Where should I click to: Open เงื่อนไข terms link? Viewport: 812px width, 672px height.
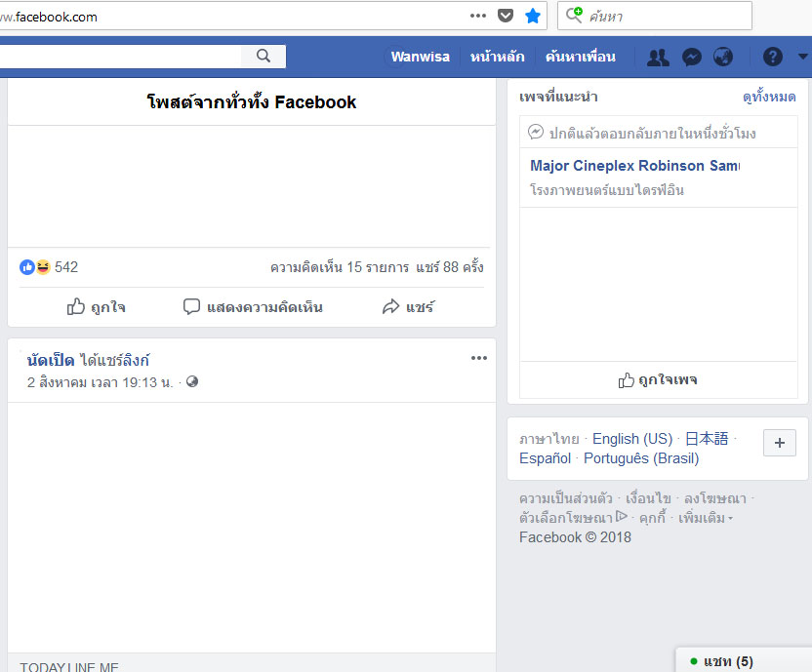click(648, 498)
